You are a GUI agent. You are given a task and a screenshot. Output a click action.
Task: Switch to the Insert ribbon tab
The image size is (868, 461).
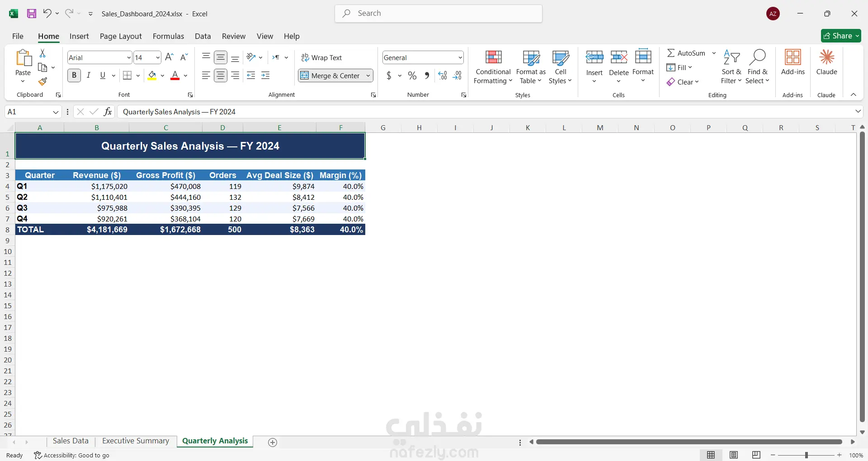(x=79, y=36)
